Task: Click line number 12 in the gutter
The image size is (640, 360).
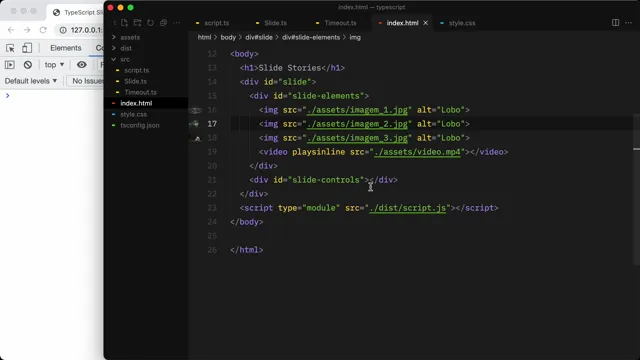Action: (212, 54)
